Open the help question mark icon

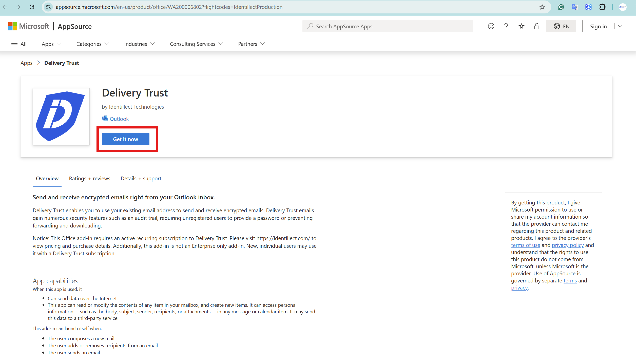pyautogui.click(x=506, y=26)
